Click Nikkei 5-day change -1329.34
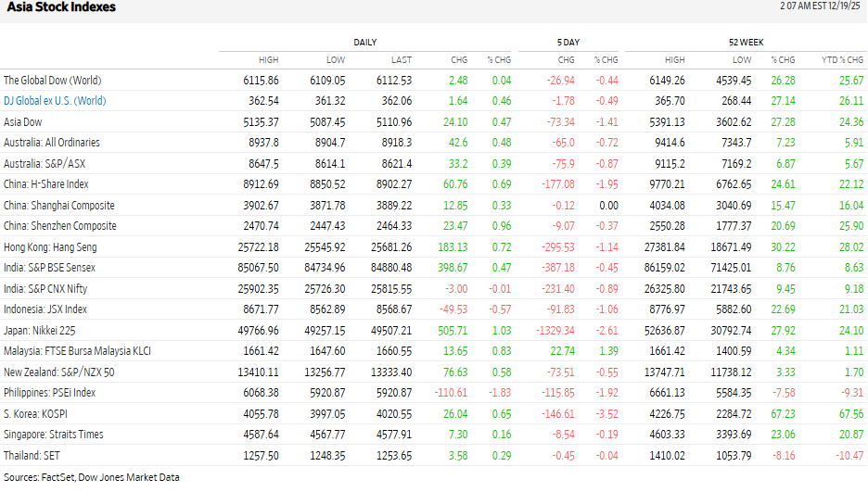Viewport: 868px width, 492px height. 555,331
